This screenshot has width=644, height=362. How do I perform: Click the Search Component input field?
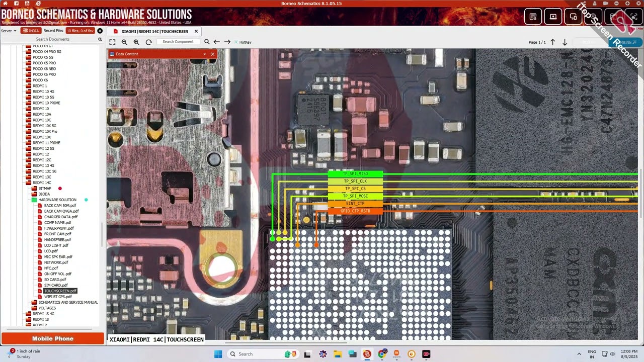(x=178, y=42)
